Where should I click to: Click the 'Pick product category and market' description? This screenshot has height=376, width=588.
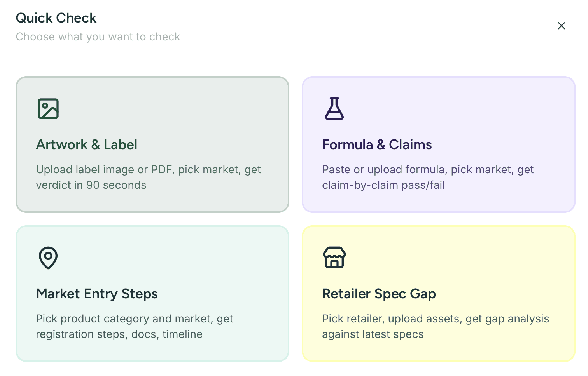pyautogui.click(x=134, y=319)
